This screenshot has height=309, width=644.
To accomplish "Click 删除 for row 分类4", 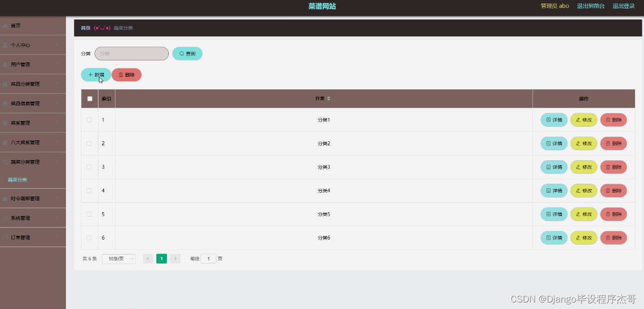I will (614, 191).
